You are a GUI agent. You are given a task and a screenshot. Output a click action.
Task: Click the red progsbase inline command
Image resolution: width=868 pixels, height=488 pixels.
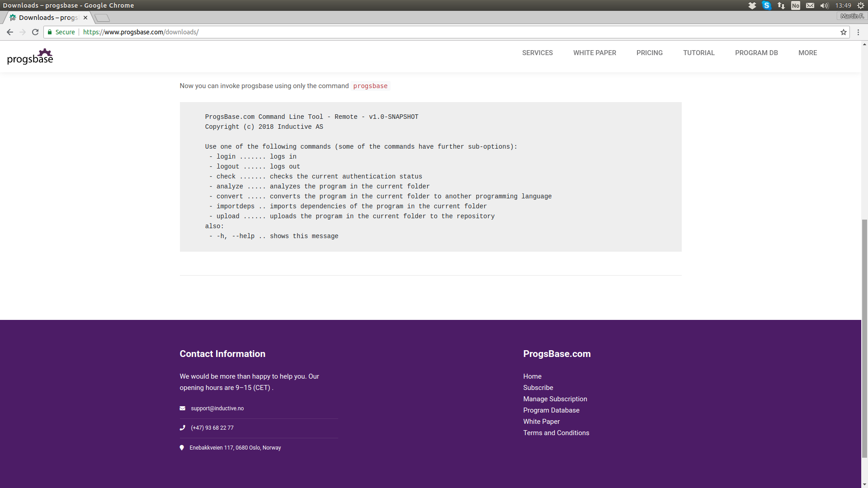[370, 86]
